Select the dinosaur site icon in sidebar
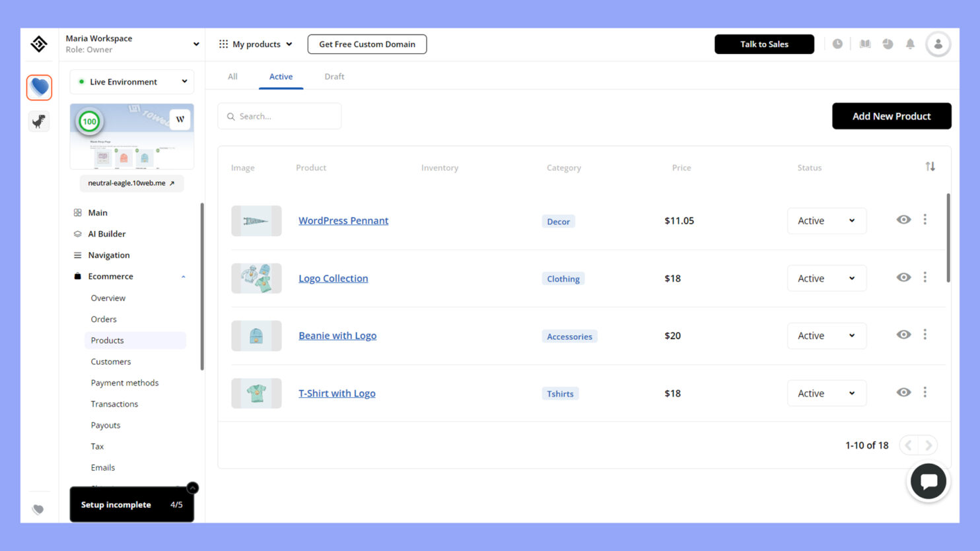The height and width of the screenshot is (551, 980). coord(40,121)
